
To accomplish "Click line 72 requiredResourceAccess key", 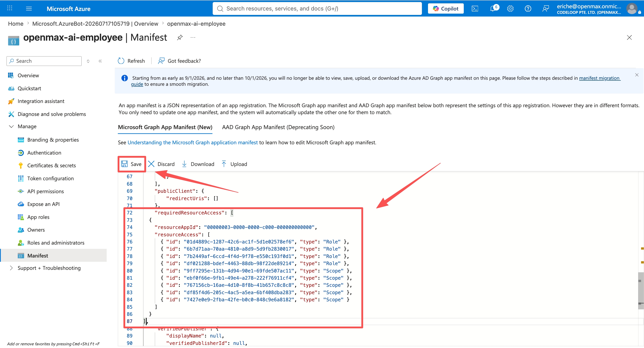I will click(189, 213).
